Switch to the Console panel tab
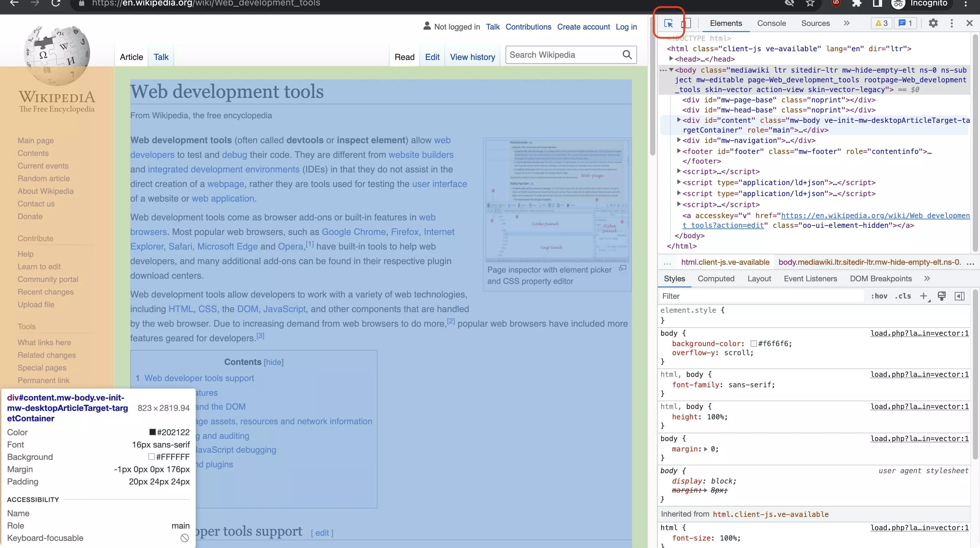The image size is (980, 548). click(771, 23)
